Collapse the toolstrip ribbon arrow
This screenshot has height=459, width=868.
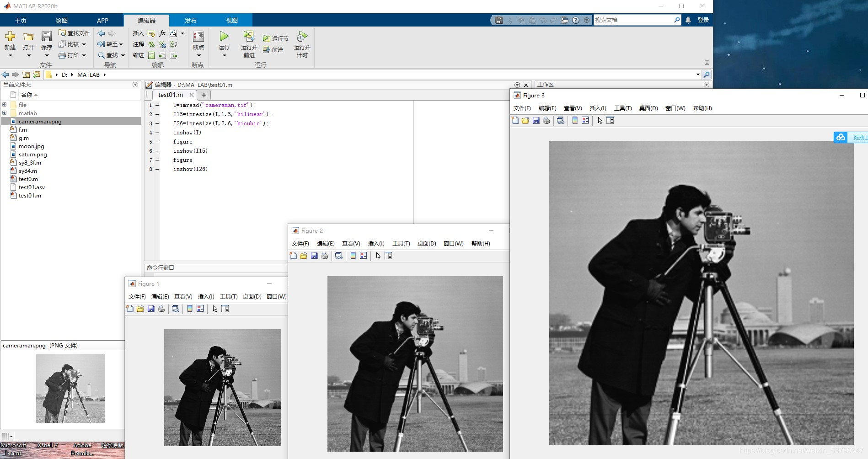707,63
